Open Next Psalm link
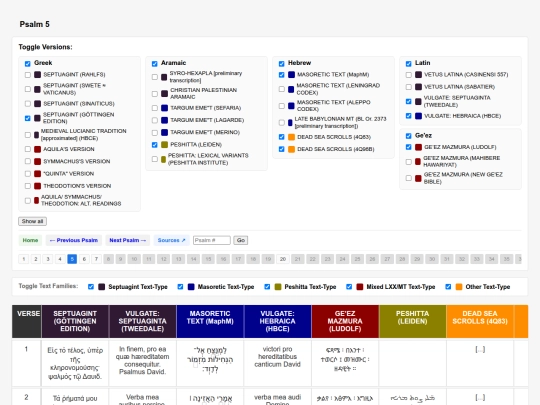 (127, 240)
